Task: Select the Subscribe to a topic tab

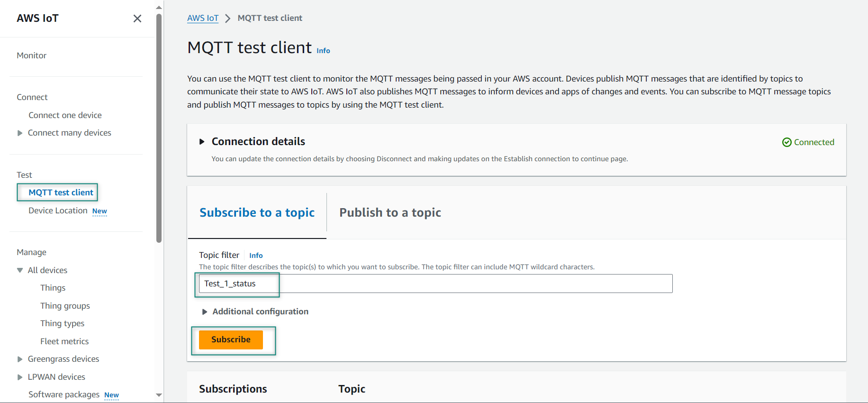Action: (257, 213)
